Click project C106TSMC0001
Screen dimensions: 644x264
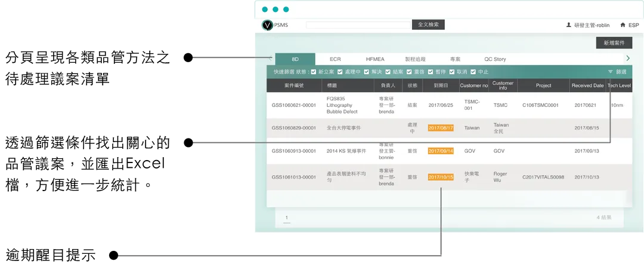pos(540,105)
